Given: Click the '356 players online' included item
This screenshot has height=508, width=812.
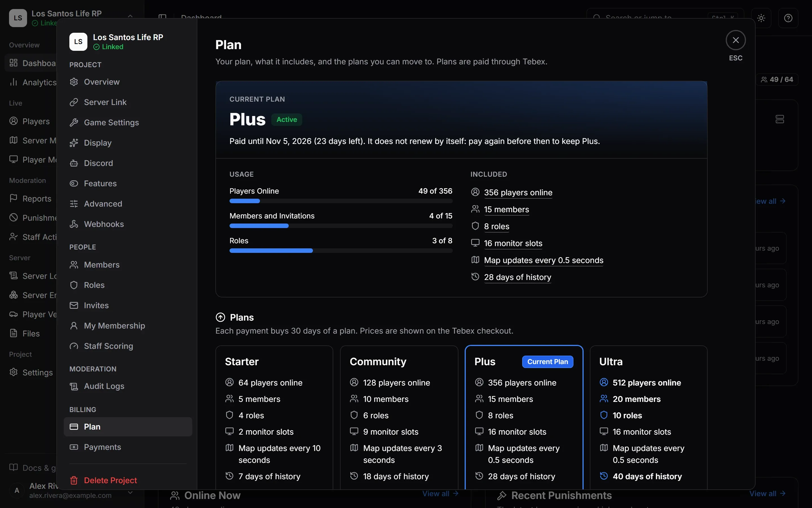Looking at the screenshot, I should 518,192.
